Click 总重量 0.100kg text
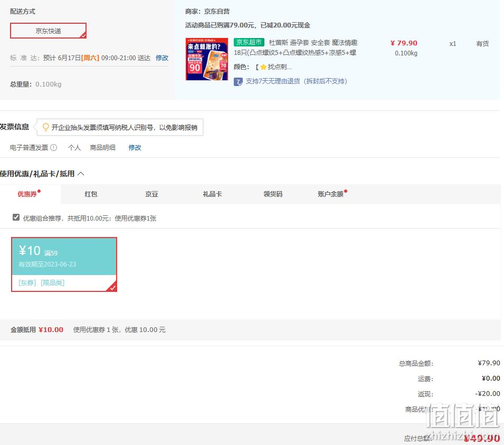 [x=36, y=84]
